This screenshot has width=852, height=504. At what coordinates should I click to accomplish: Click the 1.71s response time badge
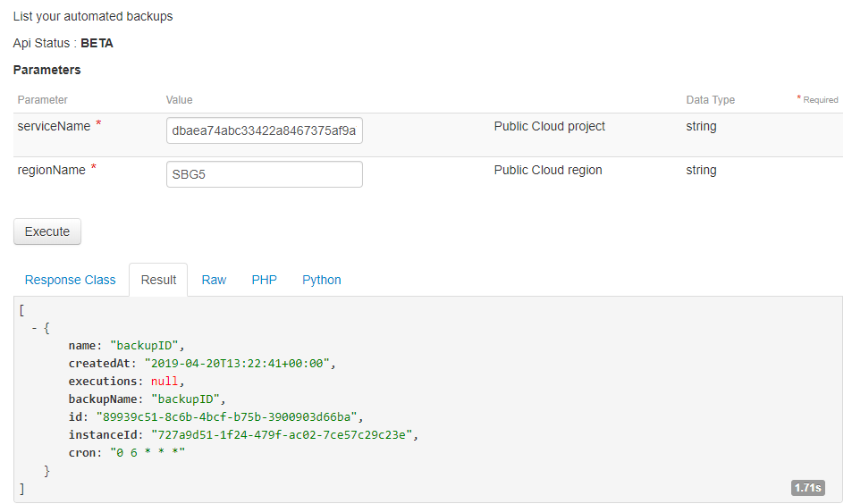click(807, 488)
